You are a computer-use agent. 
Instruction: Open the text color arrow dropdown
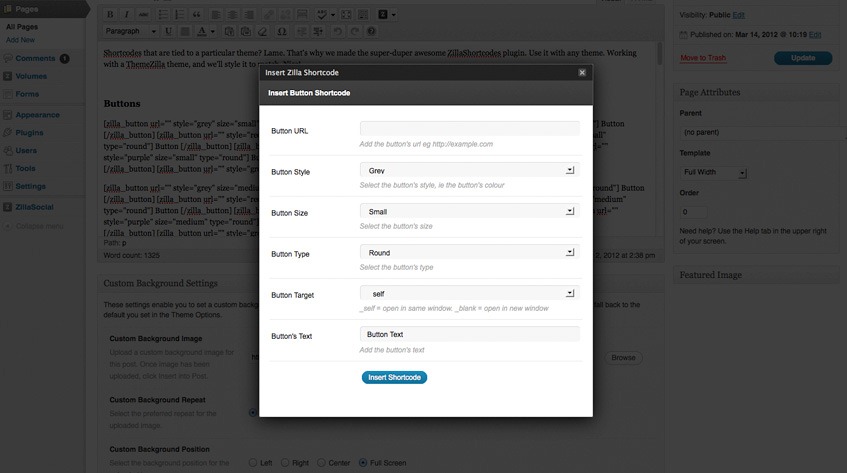coord(212,31)
